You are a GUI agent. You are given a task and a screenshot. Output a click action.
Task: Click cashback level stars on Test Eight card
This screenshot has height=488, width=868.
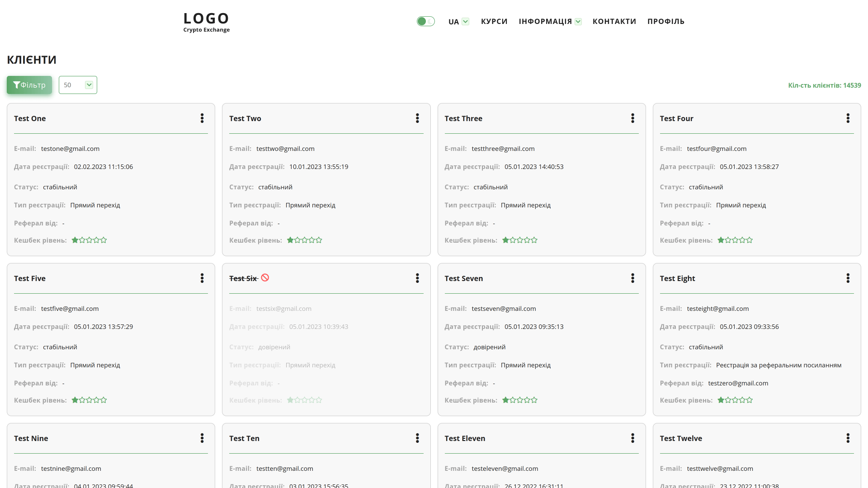[735, 400]
